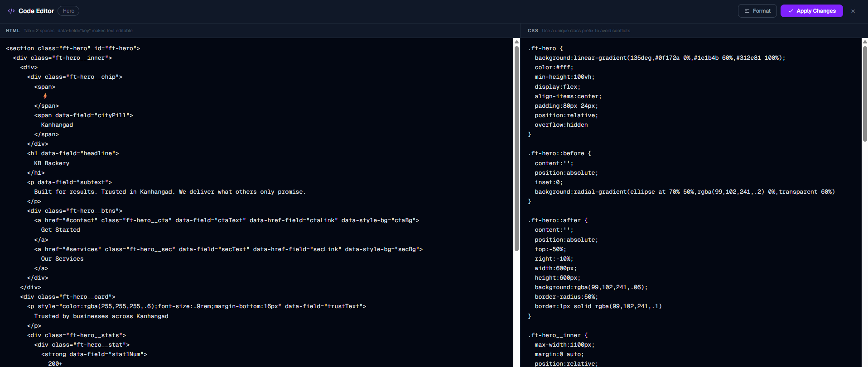Click the 'KB Backery' headline text
868x367 pixels.
click(52, 163)
